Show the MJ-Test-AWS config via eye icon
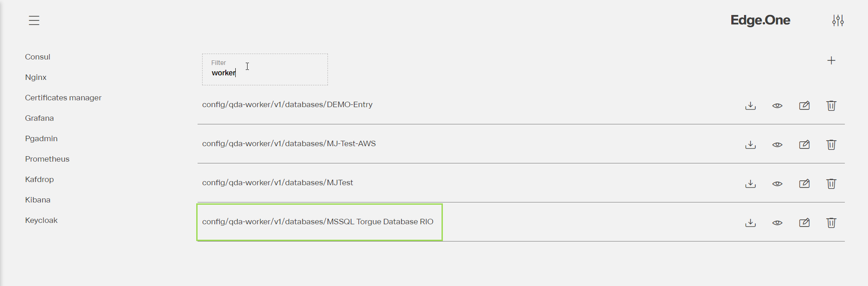Screen dimensions: 868x286 coord(777,145)
